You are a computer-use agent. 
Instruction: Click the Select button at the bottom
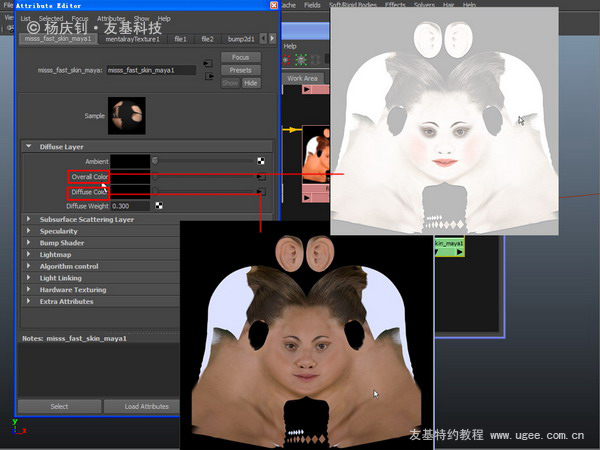pos(59,406)
